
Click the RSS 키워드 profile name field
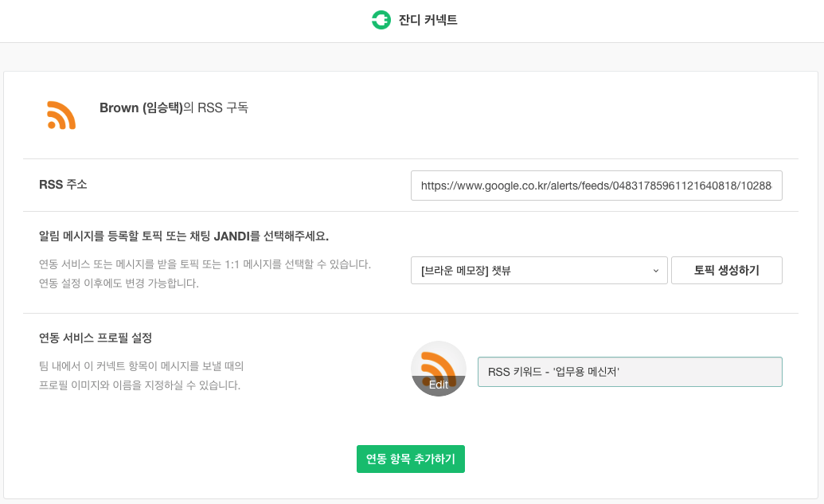[629, 372]
